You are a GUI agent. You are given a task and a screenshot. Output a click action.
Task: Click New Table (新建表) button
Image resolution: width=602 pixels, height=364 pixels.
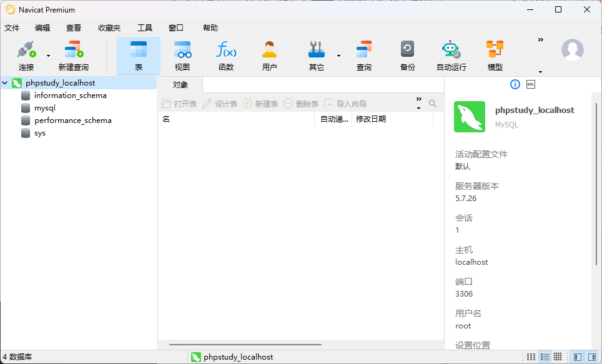pyautogui.click(x=260, y=104)
